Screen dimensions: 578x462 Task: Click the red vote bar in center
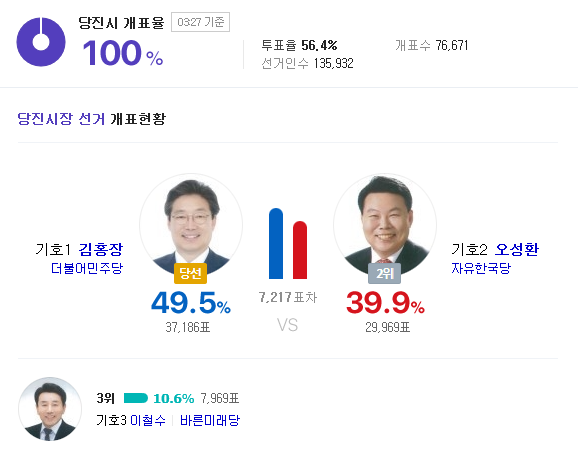pos(300,250)
